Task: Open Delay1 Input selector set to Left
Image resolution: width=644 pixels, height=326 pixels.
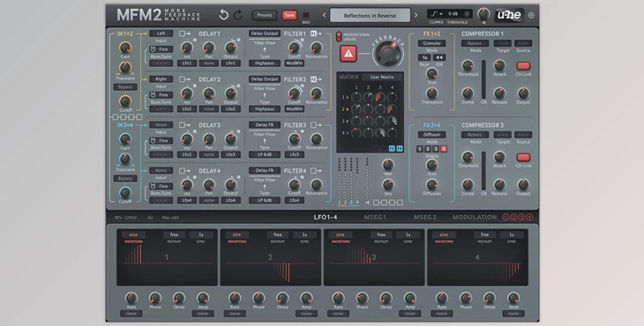Action: coord(161,33)
